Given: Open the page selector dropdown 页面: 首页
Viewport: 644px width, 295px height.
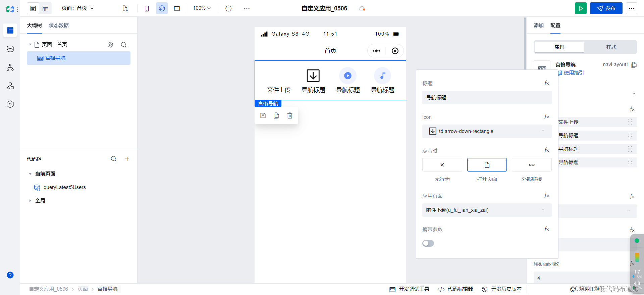Looking at the screenshot, I should pos(78,8).
